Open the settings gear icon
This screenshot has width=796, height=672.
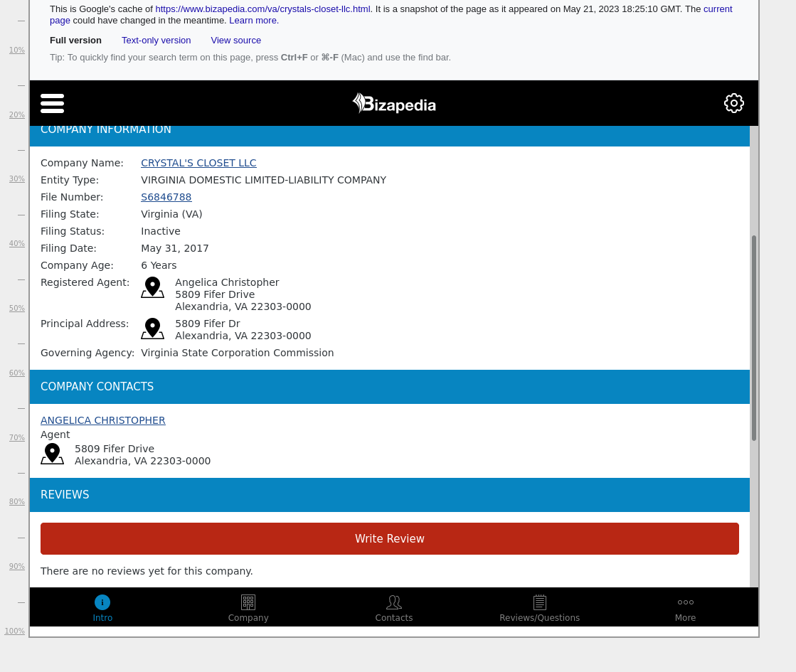coord(733,104)
